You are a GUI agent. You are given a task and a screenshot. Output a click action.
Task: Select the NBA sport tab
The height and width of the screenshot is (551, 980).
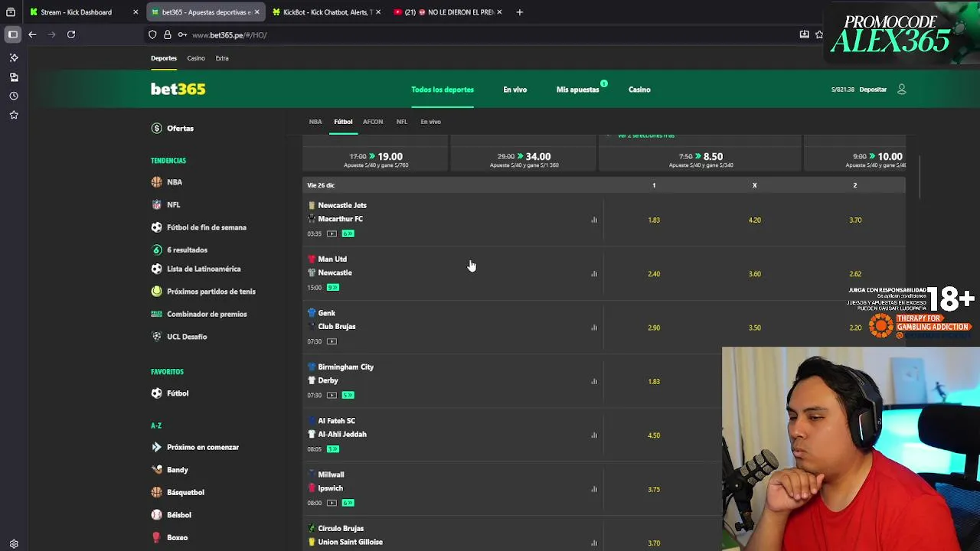(315, 122)
